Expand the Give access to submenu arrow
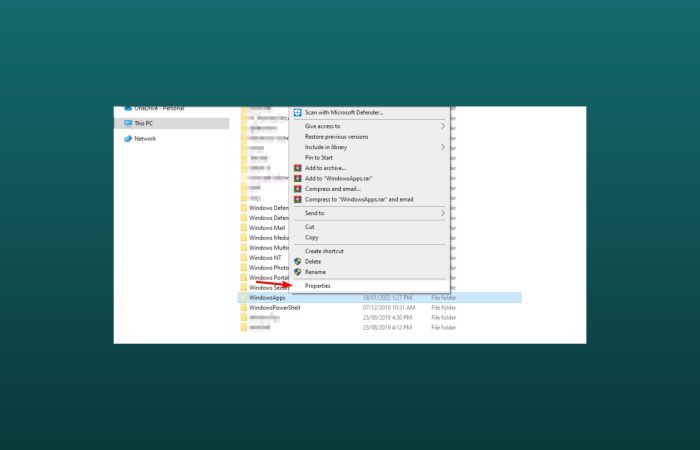Screen dimensions: 700x450 coord(443,126)
